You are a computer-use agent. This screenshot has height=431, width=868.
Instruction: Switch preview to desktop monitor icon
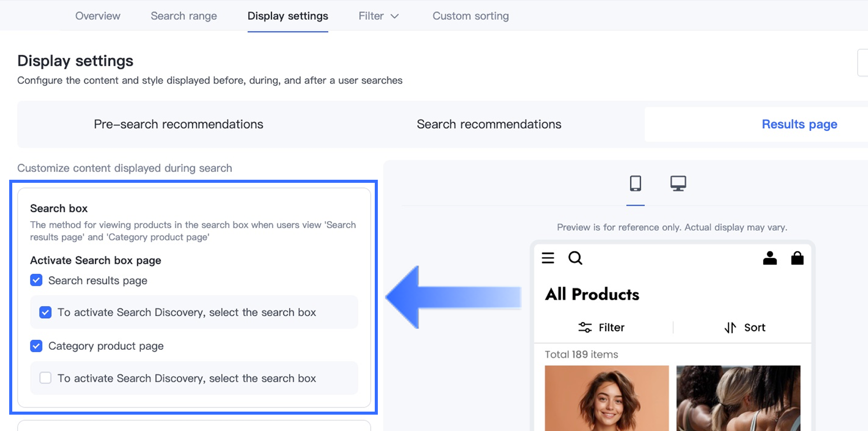[x=678, y=183]
